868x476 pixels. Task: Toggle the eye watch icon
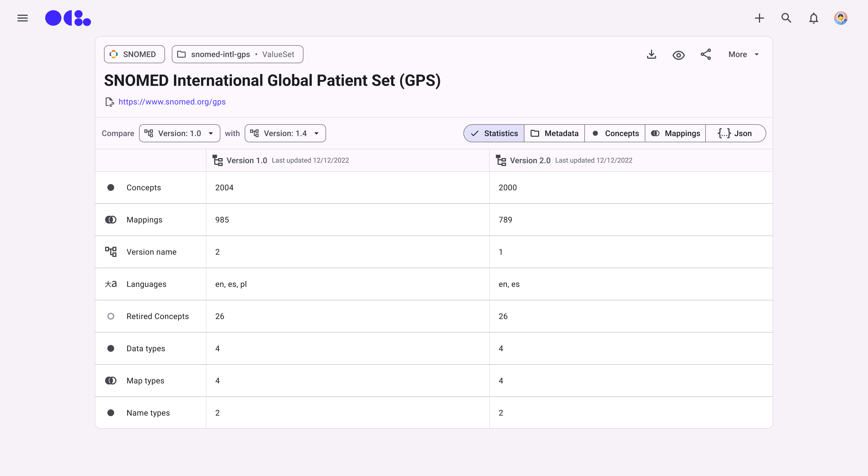point(678,55)
